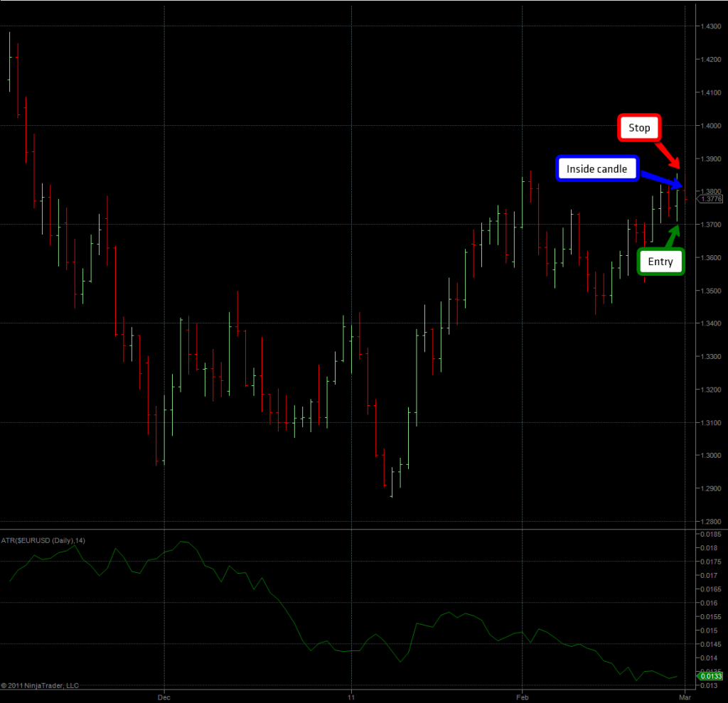Click the current price marker 1.3776
The width and height of the screenshot is (728, 703).
pos(712,200)
